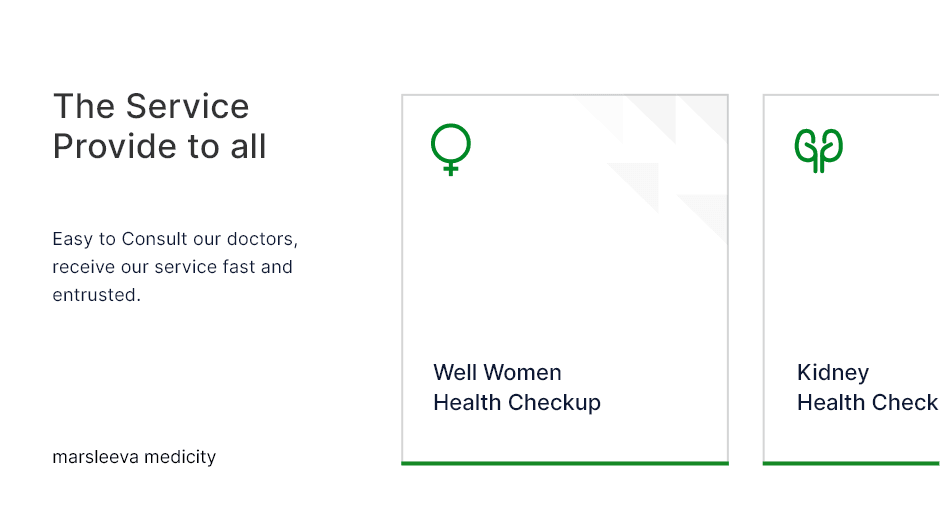
Task: Open the 'Well Women' title text
Action: click(x=497, y=373)
